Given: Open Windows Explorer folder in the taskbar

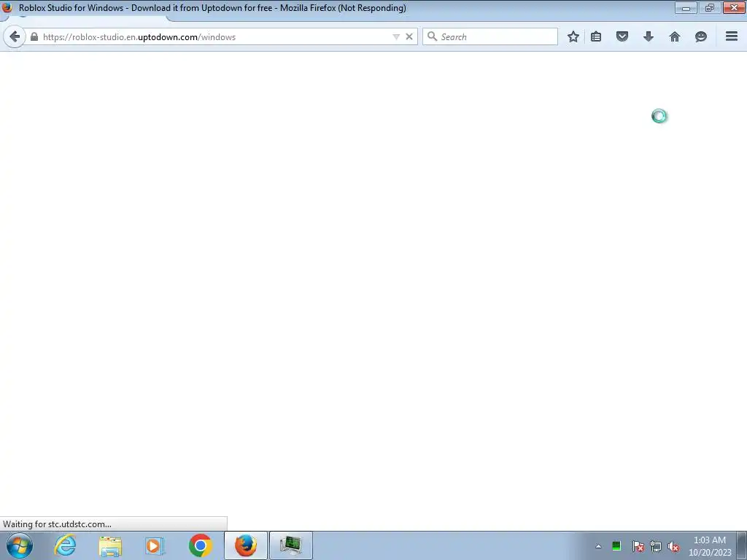Looking at the screenshot, I should 111,545.
